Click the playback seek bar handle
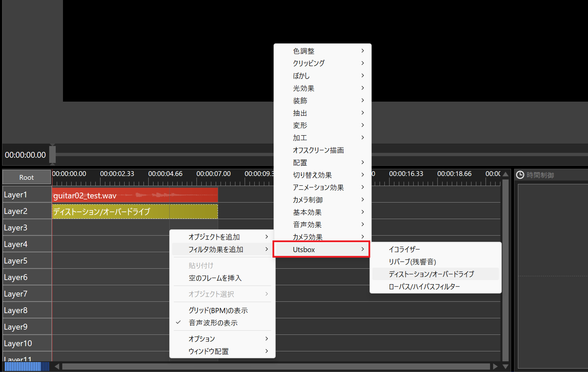Image resolution: width=588 pixels, height=372 pixels. [52, 155]
